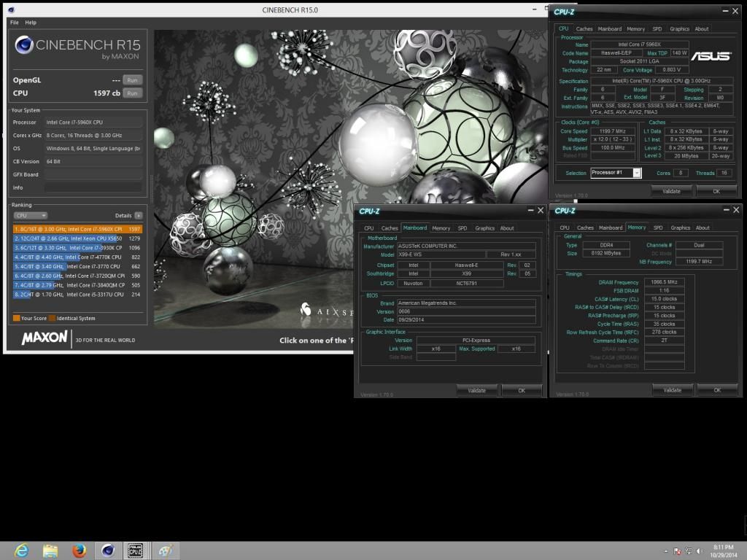Select ranking row 5 Core i7-3770
This screenshot has height=560, width=747.
(x=77, y=267)
